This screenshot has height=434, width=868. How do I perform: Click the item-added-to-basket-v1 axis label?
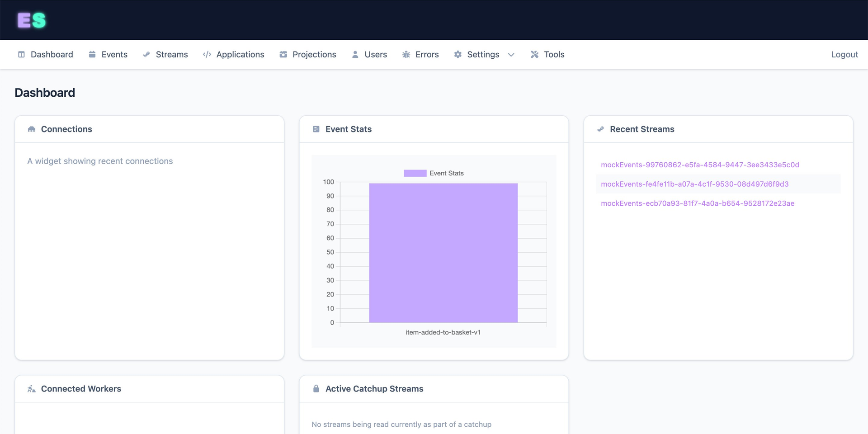pos(443,332)
